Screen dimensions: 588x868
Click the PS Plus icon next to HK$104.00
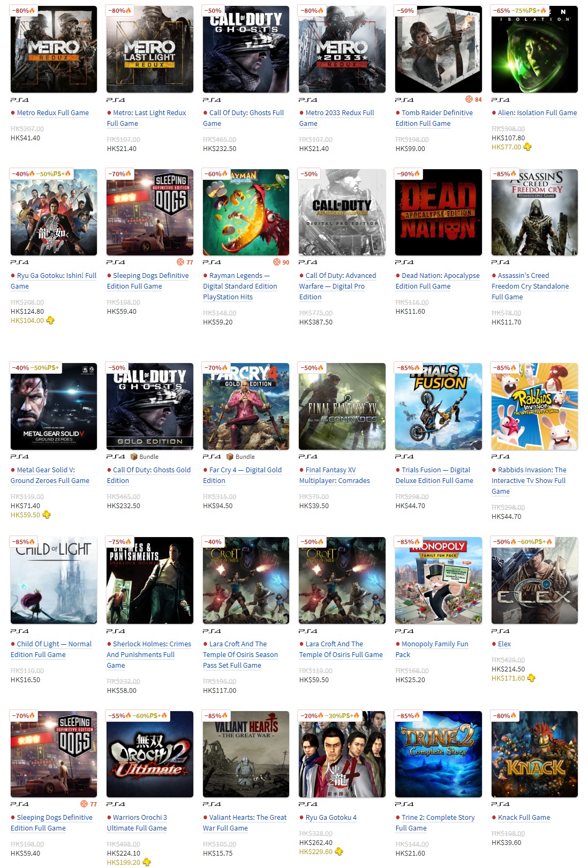(50, 321)
